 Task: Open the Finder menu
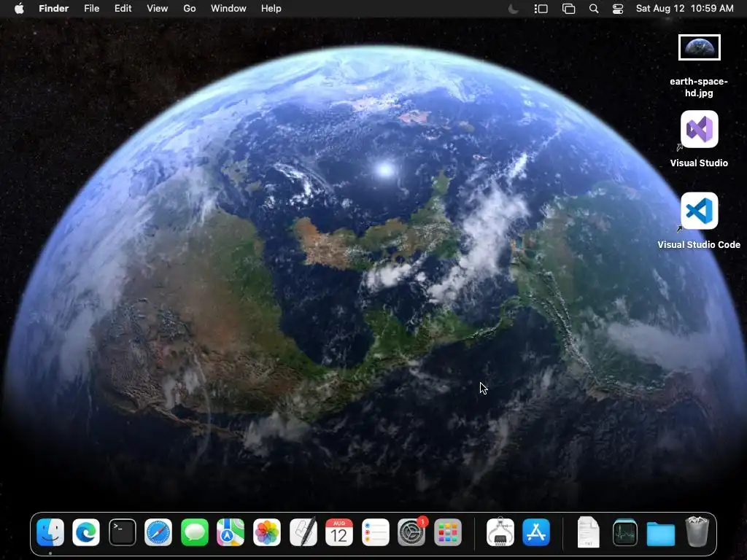54,9
